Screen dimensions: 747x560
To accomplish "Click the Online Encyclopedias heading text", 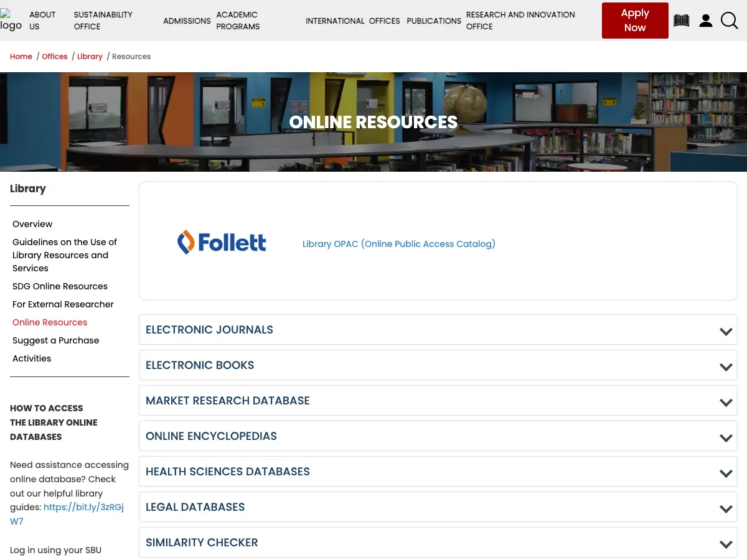I will (211, 436).
